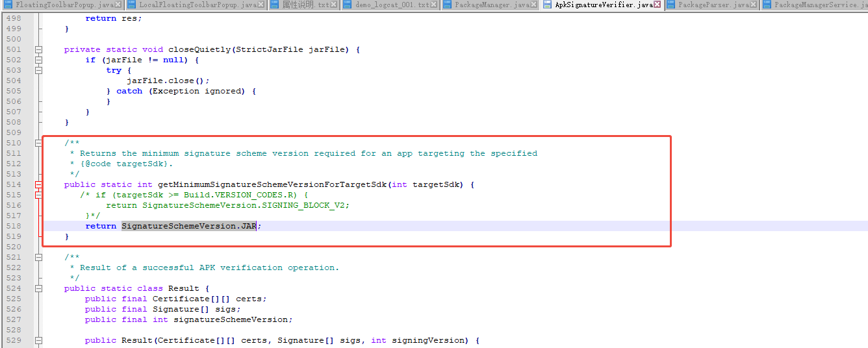Click 'Certificate[][] certs;' on line 525
The height and width of the screenshot is (348, 868).
pyautogui.click(x=210, y=299)
